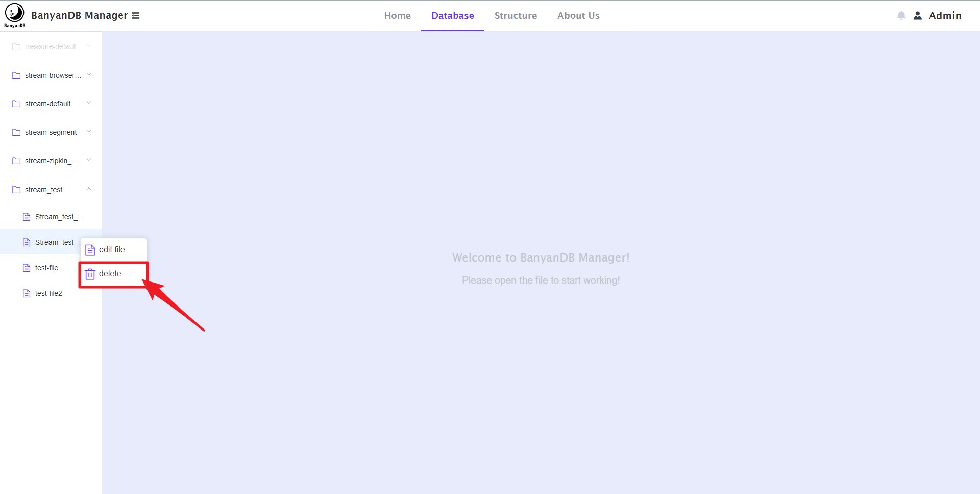Choose delete in context menu
Image resolution: width=980 pixels, height=494 pixels.
click(114, 274)
